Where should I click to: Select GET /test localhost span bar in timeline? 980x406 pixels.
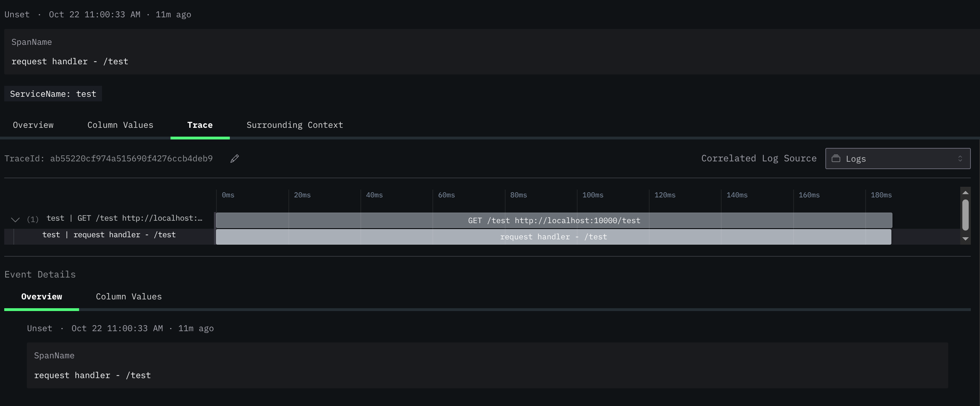pos(554,220)
